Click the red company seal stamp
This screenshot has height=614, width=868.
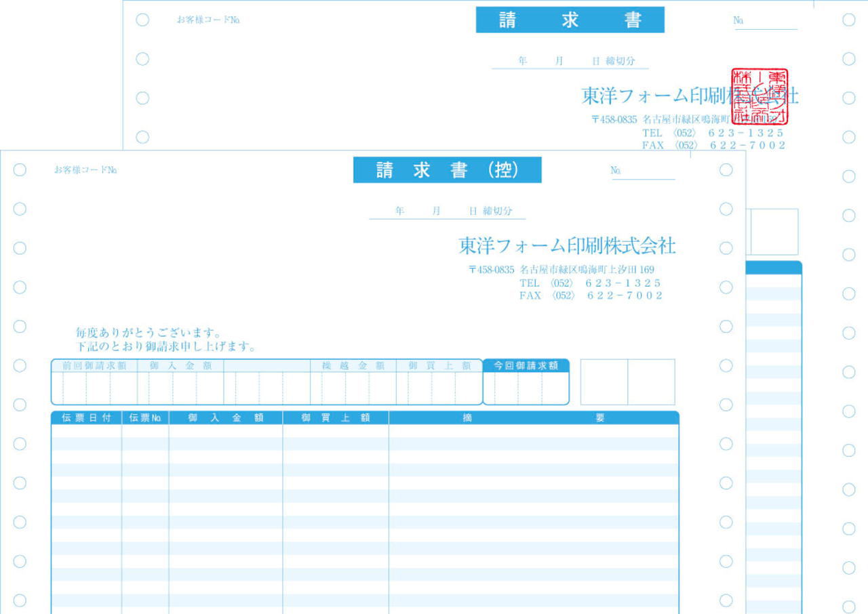pos(760,96)
